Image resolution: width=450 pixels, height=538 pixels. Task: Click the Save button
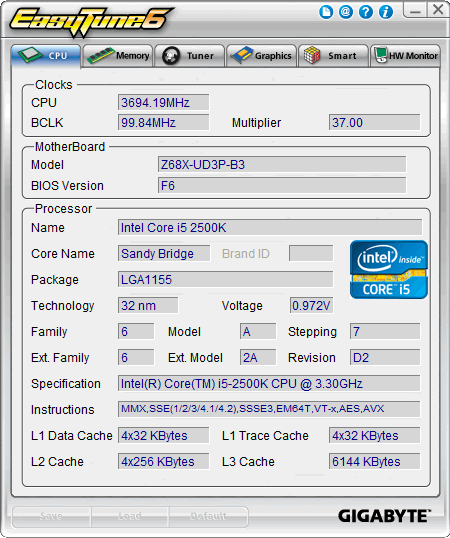[51, 516]
